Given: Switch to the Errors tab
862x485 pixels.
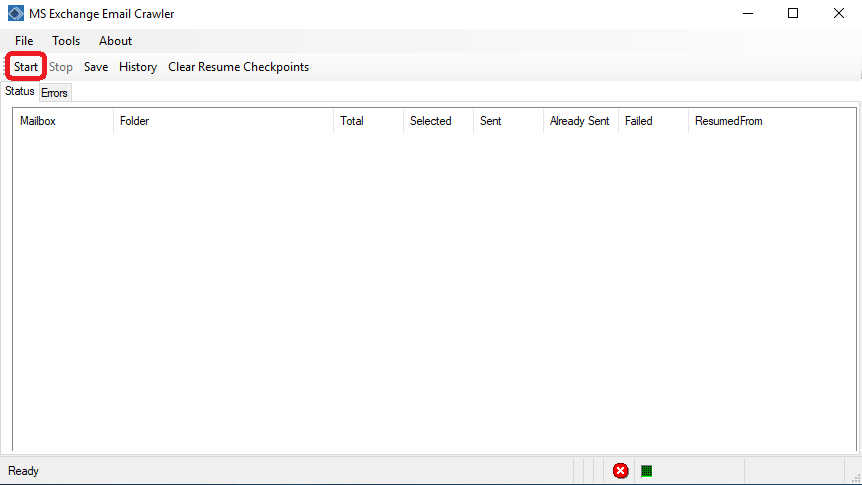Looking at the screenshot, I should (55, 93).
